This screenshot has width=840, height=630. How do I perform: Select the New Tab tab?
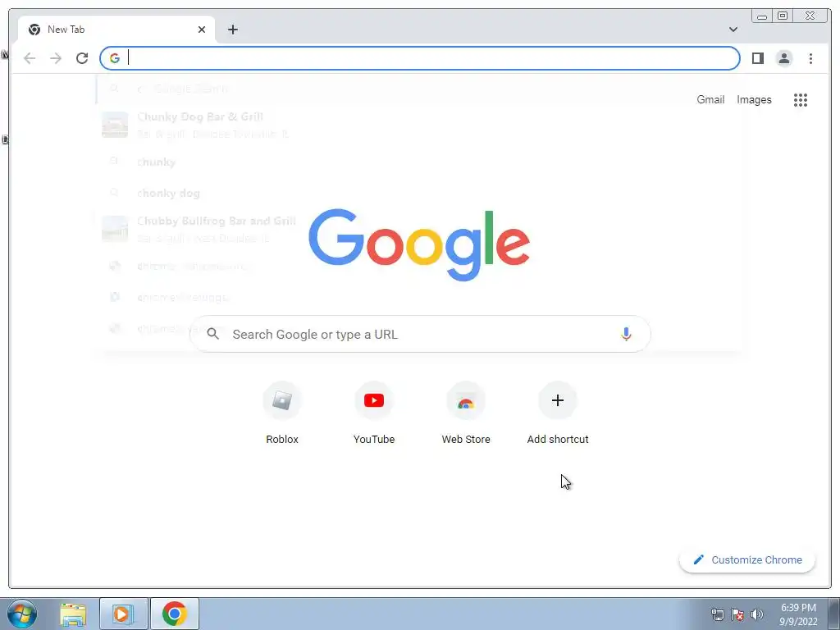[x=116, y=30]
